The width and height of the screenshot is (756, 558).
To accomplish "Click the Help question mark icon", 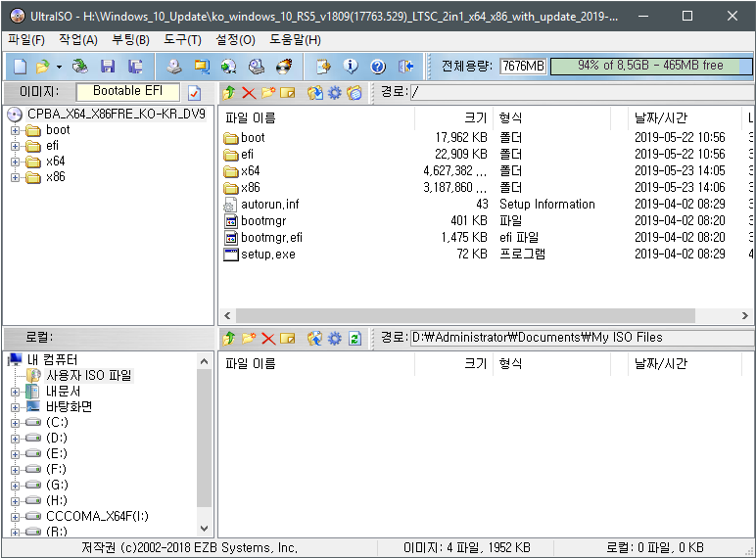I will tap(378, 67).
